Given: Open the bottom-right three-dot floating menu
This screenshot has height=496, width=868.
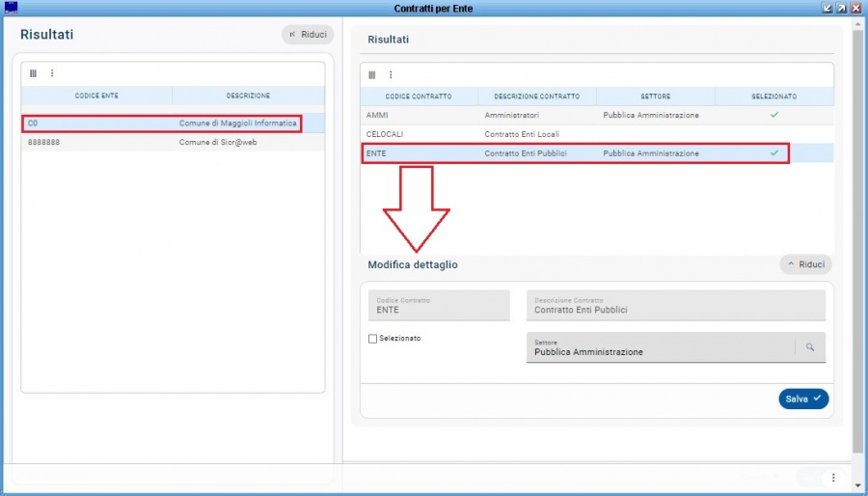Looking at the screenshot, I should coord(833,477).
